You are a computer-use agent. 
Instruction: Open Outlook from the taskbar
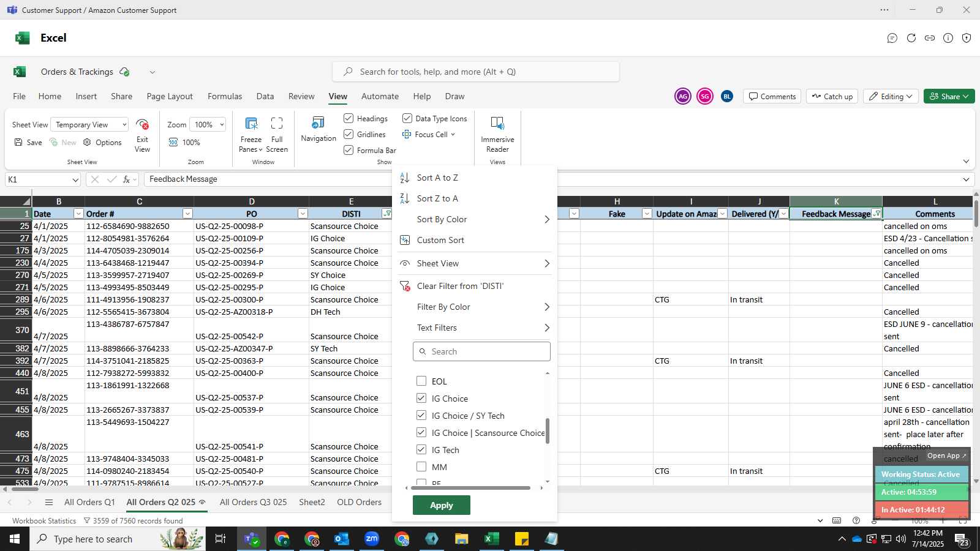pos(342,539)
